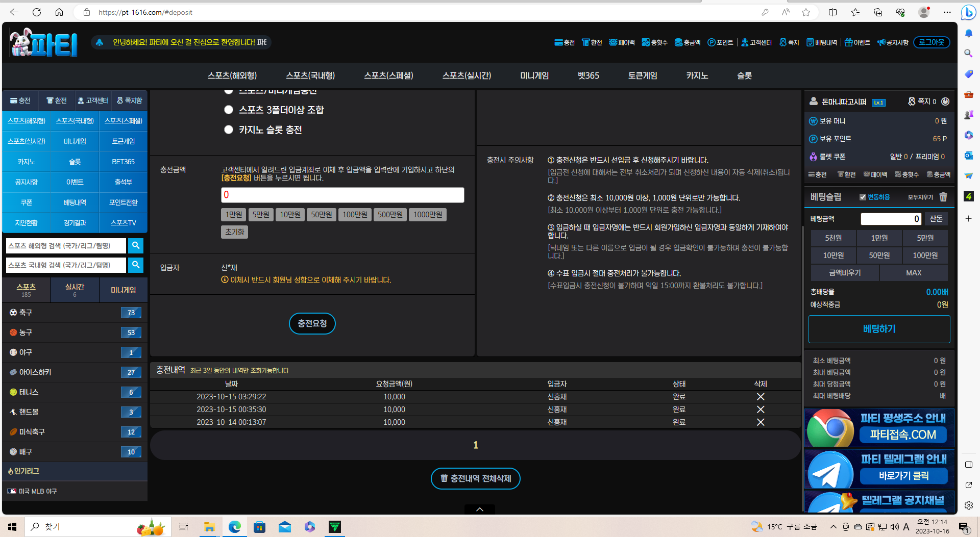Image resolution: width=980 pixels, height=537 pixels.
Task: Open the 미니게임 main navigation menu
Action: pos(534,75)
